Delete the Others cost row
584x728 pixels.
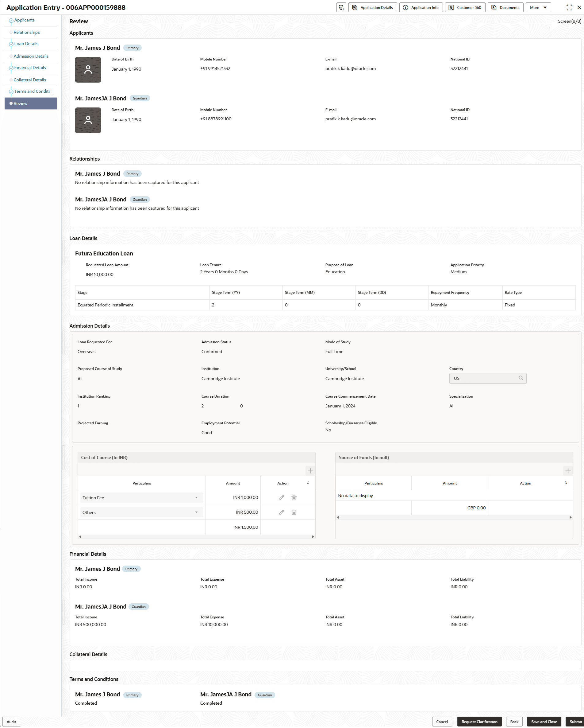(x=294, y=512)
